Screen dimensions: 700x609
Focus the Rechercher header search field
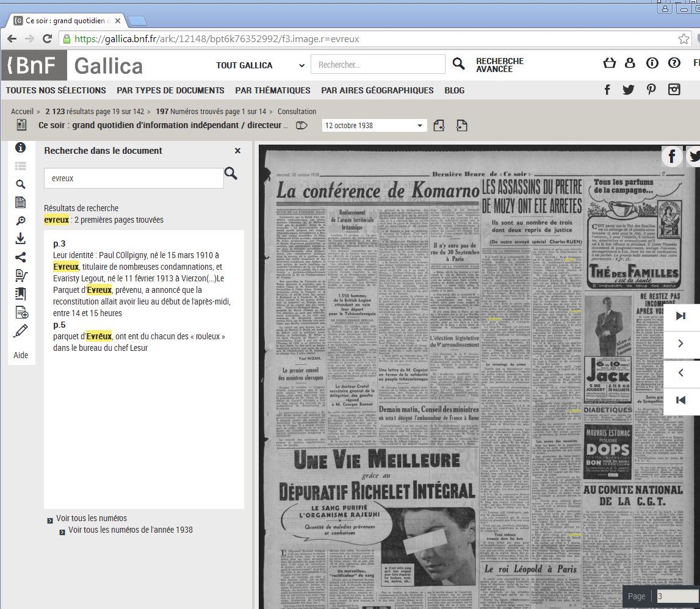click(x=378, y=64)
